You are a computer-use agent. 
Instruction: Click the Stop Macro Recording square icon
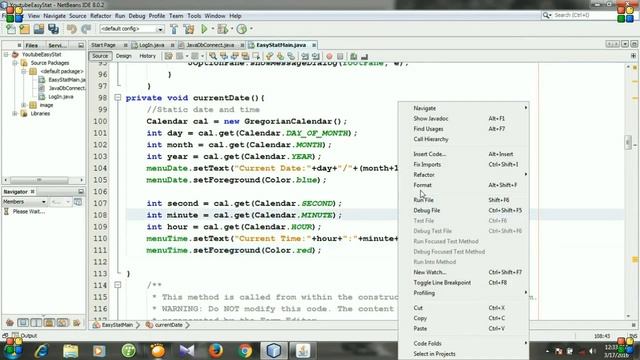pyautogui.click(x=340, y=56)
